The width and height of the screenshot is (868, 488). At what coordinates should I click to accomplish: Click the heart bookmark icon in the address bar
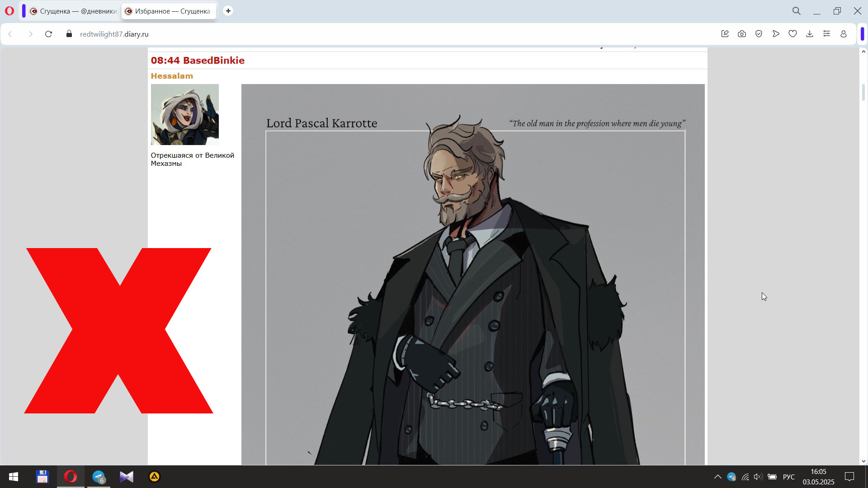pos(793,34)
